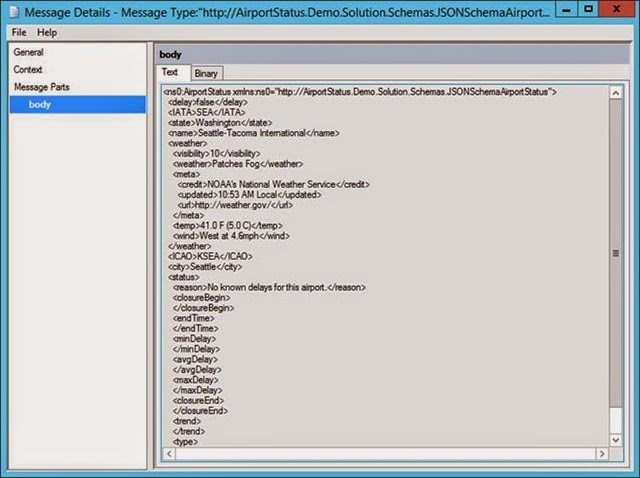
Task: Click the NOAA's National Weather Service credit line
Action: pos(273,185)
